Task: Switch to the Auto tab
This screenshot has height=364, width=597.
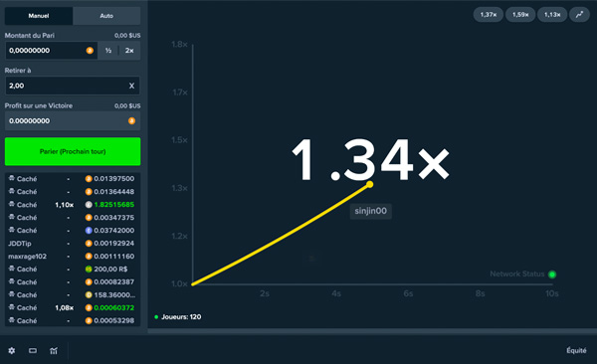Action: [x=106, y=16]
